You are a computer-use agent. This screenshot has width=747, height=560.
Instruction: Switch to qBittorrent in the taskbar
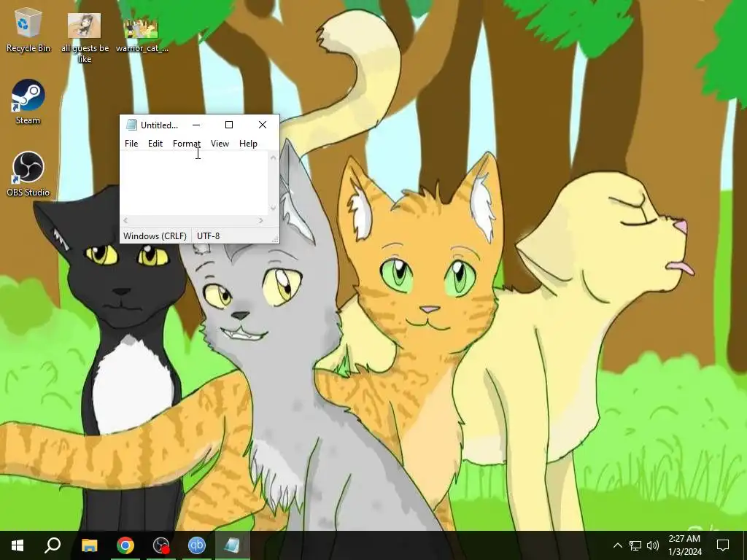point(197,545)
